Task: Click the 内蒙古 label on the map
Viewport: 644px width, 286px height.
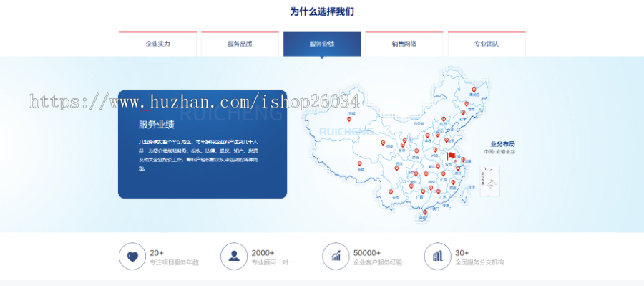Action: pos(419,123)
